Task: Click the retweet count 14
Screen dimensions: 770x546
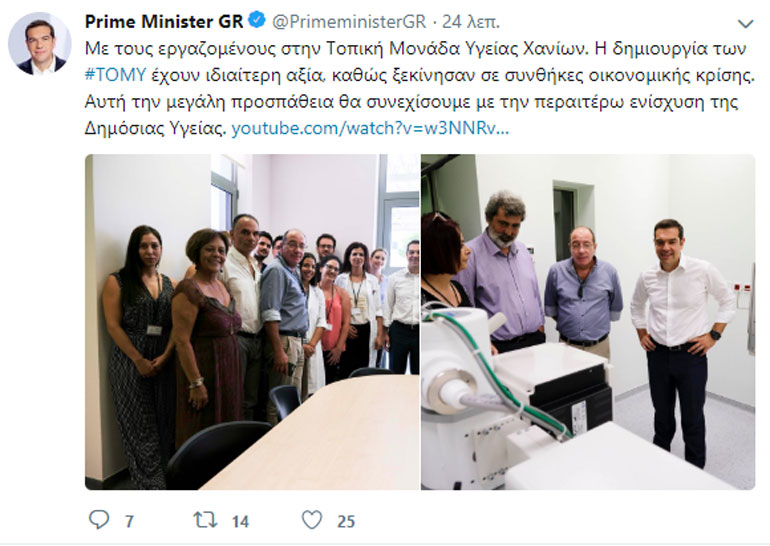Action: pos(240,521)
